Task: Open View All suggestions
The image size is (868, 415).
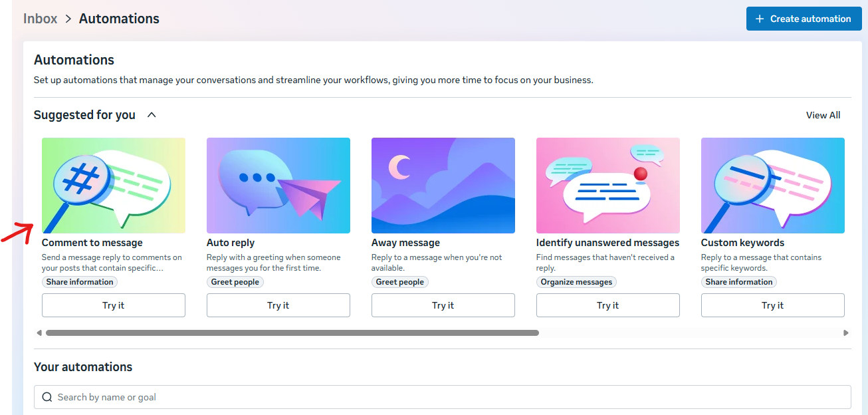Action: coord(823,115)
